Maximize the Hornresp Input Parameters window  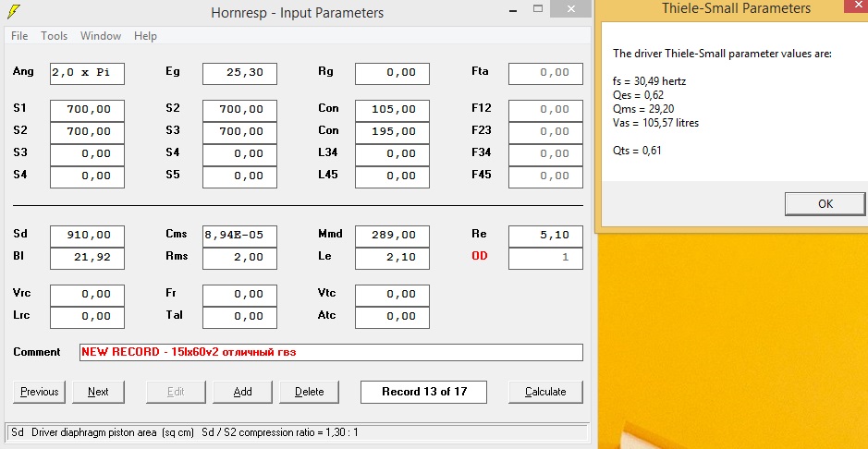(537, 8)
